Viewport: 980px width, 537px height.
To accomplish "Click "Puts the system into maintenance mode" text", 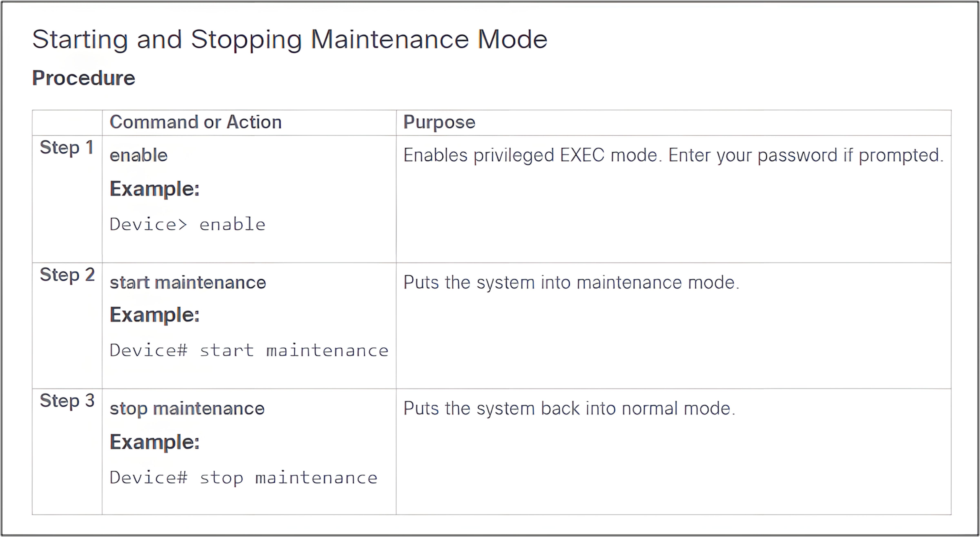I will tap(571, 283).
